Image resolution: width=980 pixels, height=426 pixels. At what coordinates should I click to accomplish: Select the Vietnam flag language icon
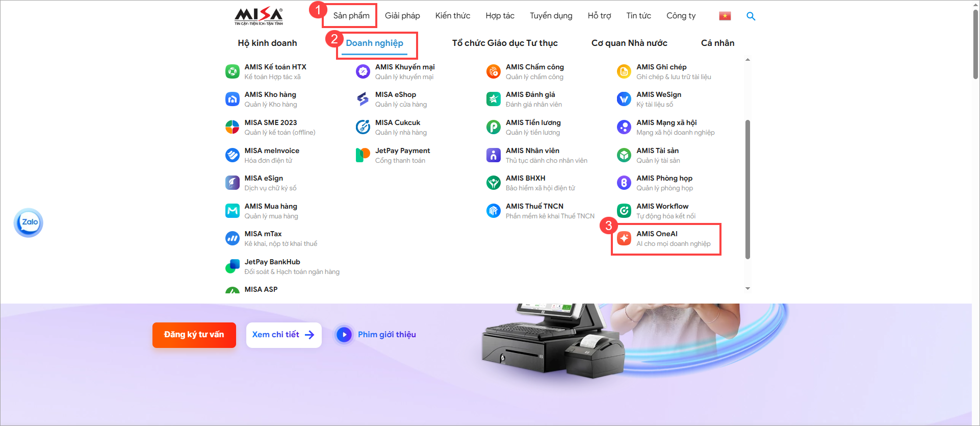(725, 16)
